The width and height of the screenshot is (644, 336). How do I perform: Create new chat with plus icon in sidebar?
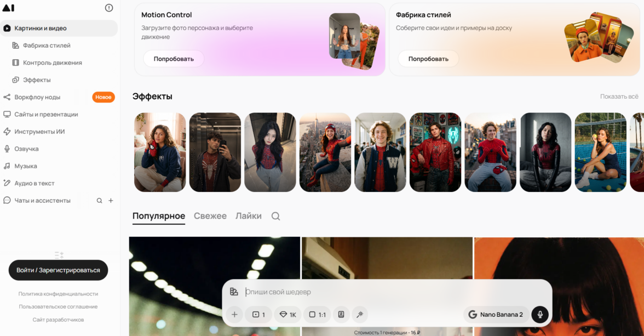111,201
